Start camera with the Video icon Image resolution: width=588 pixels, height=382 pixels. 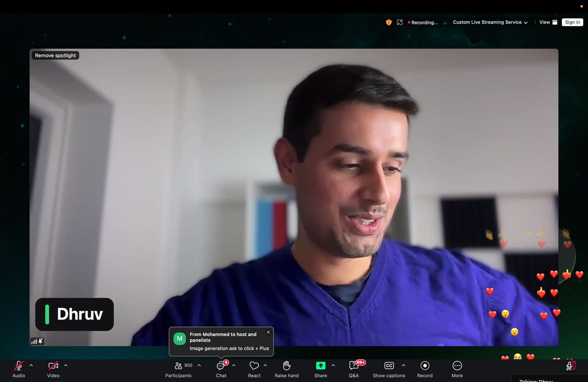click(x=53, y=366)
